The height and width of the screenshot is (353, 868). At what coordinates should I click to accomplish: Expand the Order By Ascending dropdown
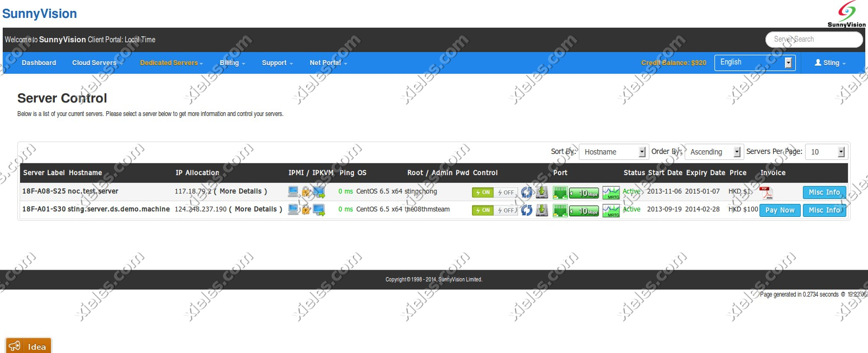click(x=713, y=152)
